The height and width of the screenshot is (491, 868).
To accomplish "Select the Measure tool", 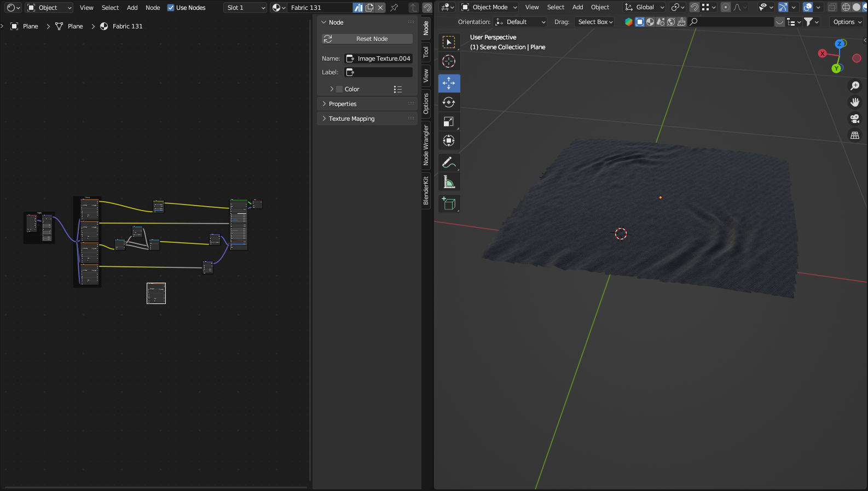I will (x=449, y=182).
